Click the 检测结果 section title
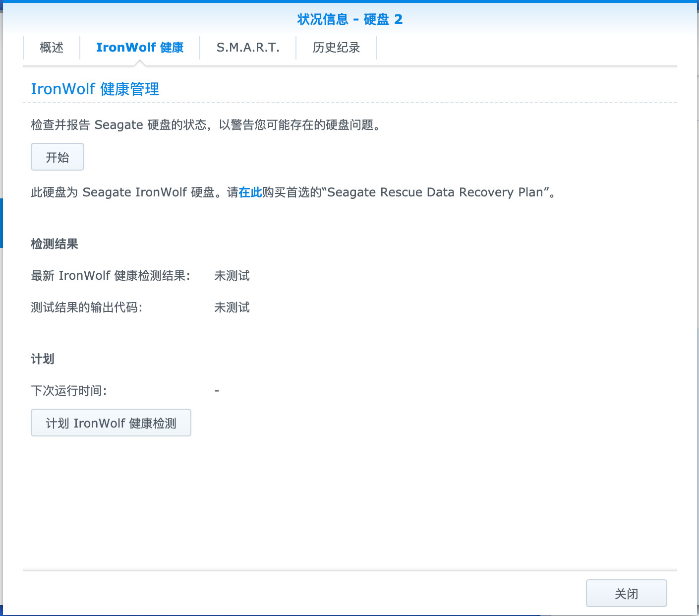Image resolution: width=699 pixels, height=616 pixels. [x=55, y=244]
